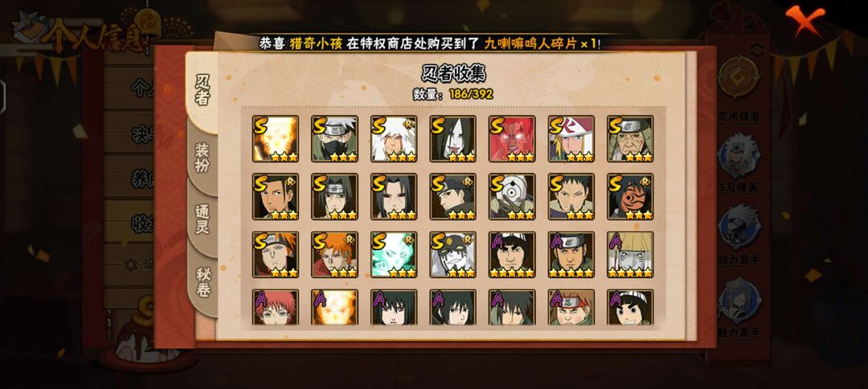868x389 pixels.
Task: Select the white-masked Obito S ninja portrait
Action: 512,197
